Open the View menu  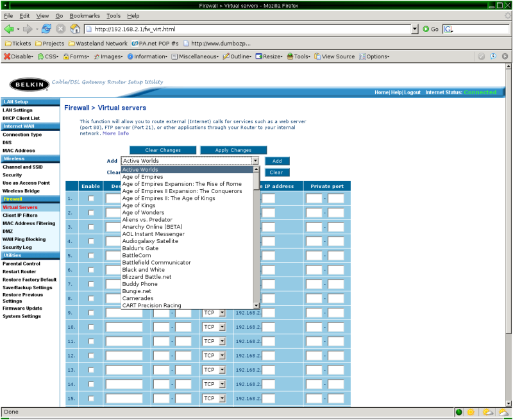click(x=42, y=15)
